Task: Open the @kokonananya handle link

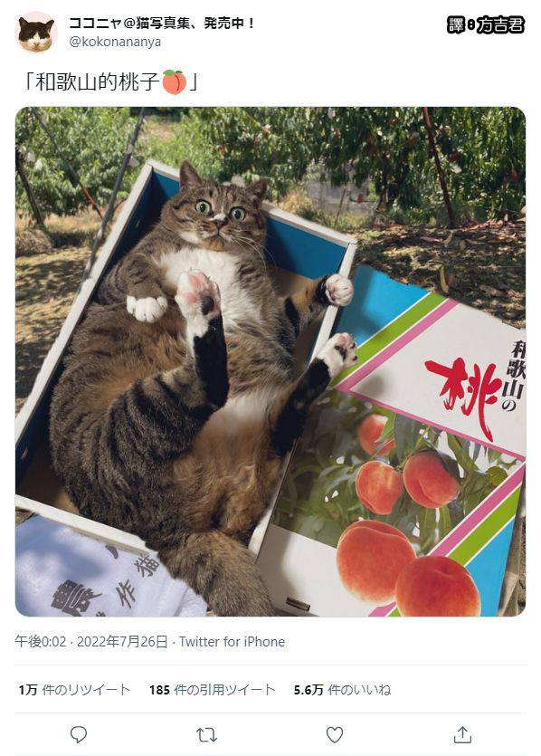Action: (x=115, y=42)
